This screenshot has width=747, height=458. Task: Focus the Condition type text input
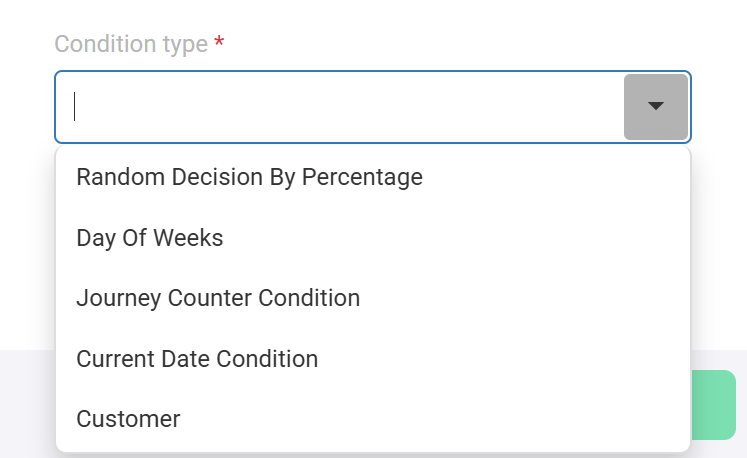[x=340, y=106]
